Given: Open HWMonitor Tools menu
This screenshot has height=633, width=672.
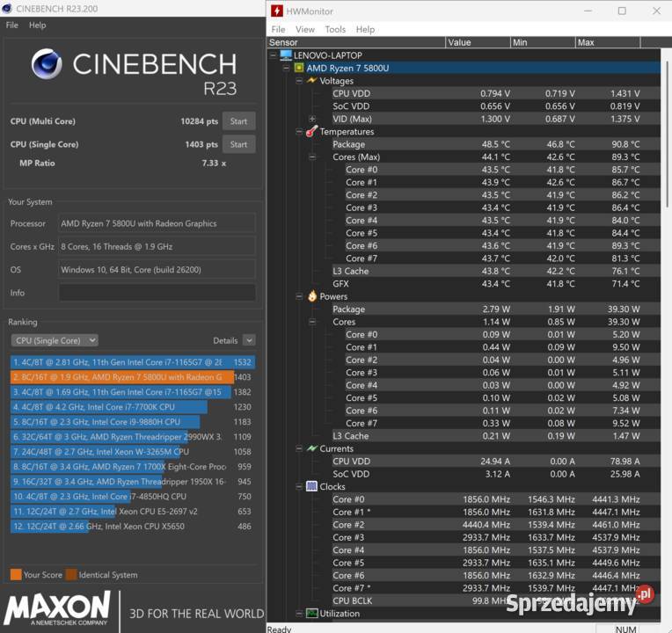Looking at the screenshot, I should pos(335,29).
